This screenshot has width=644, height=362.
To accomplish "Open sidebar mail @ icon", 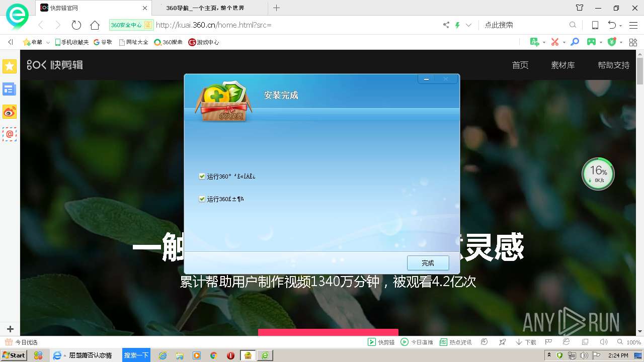I will [x=10, y=134].
